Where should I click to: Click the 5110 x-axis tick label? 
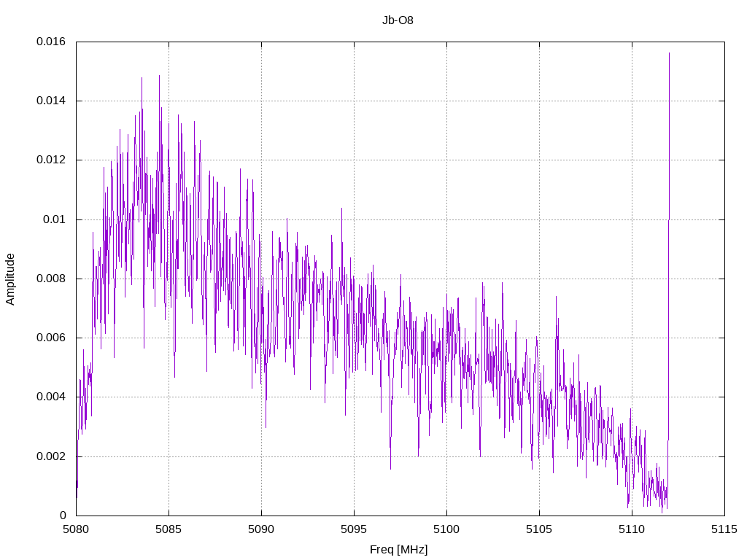(x=632, y=529)
